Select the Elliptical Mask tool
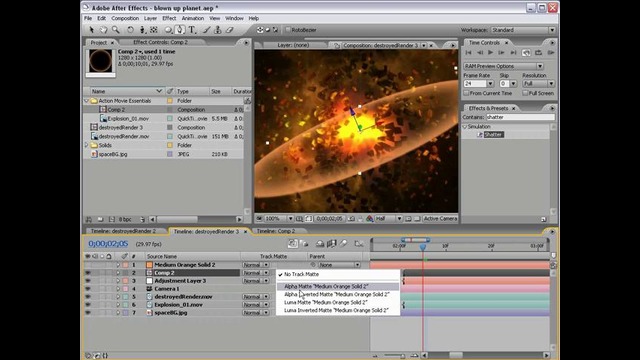 [x=168, y=30]
